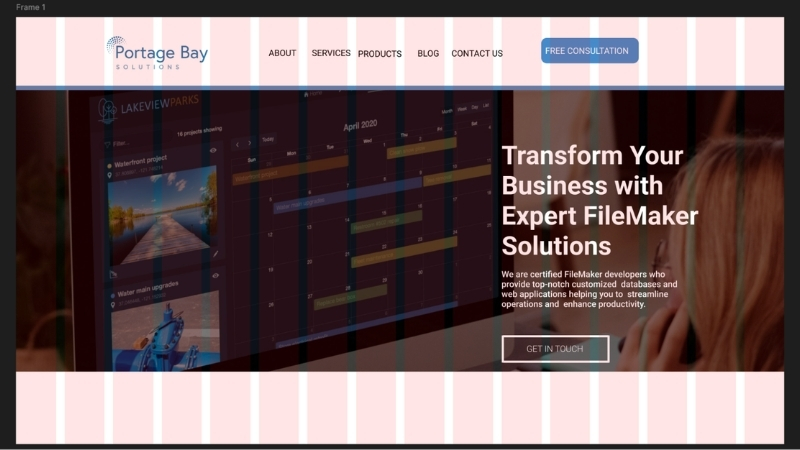800x450 pixels.
Task: Open the ABOUT navigation item
Action: pos(282,53)
